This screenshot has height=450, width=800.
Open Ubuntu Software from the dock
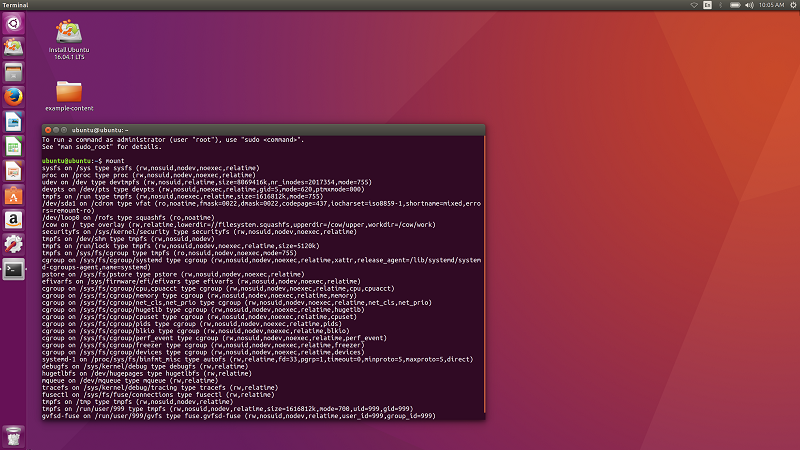(13, 195)
